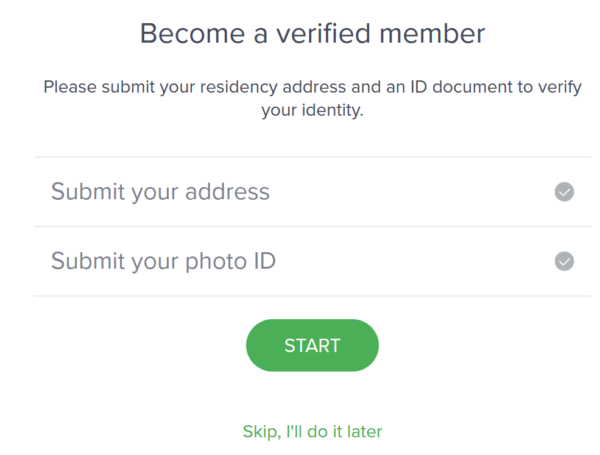
Task: Open the Submit your address step
Action: coord(313,192)
